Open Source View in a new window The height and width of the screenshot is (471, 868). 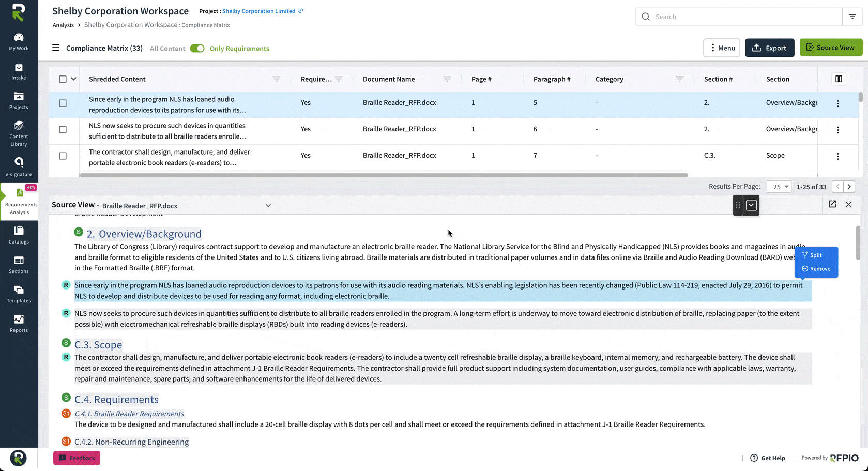(832, 204)
